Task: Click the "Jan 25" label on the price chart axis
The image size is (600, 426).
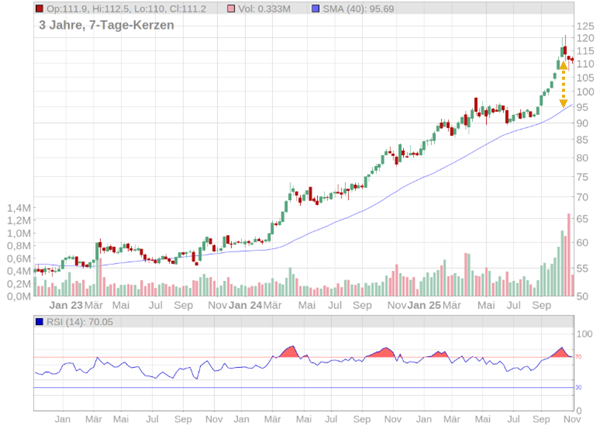Action: (424, 304)
